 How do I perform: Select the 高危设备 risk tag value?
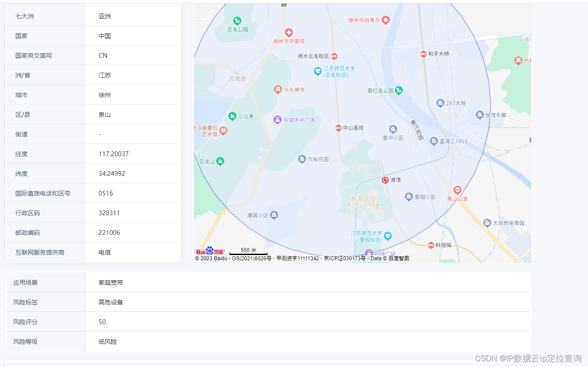111,302
